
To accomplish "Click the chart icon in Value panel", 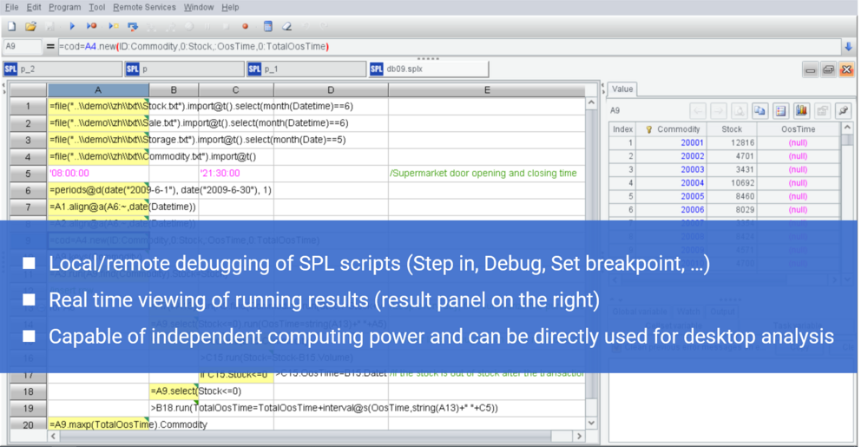I will [x=800, y=111].
